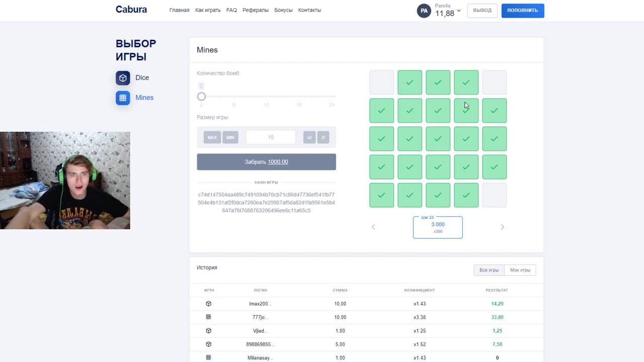644x362 pixels.
Task: Switch to Мои игры history tab
Action: click(520, 270)
